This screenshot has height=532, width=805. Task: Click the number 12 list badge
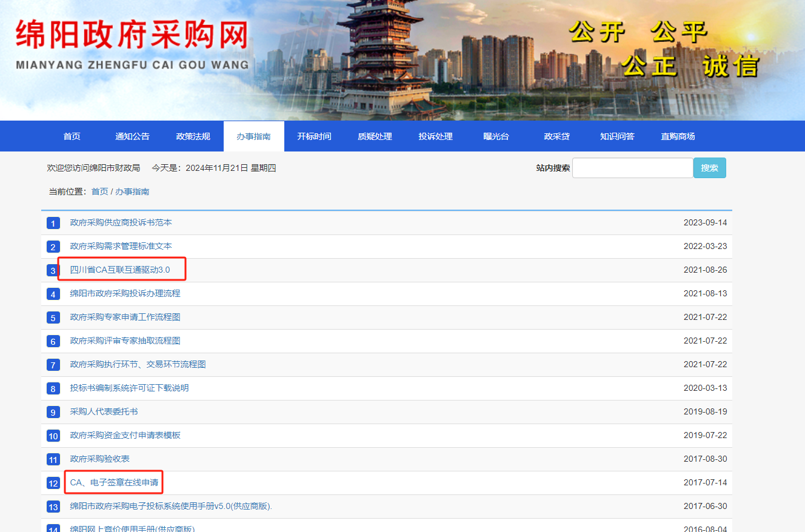click(53, 484)
